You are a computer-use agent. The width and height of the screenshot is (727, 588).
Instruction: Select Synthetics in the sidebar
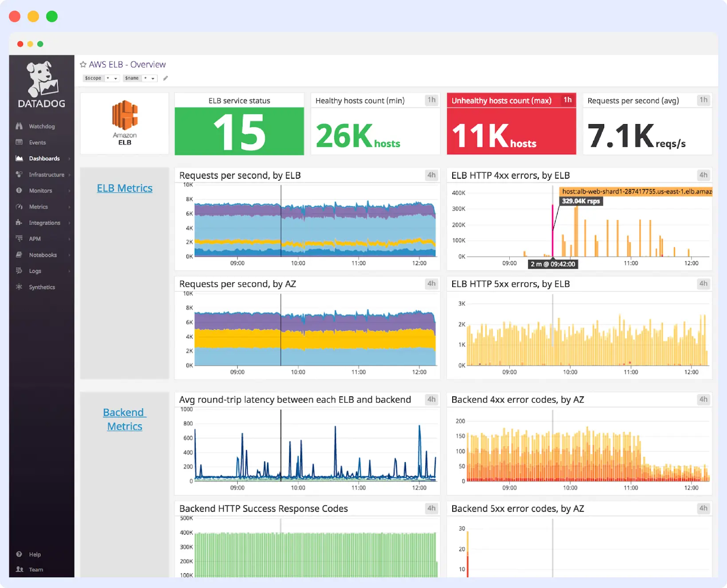(42, 287)
